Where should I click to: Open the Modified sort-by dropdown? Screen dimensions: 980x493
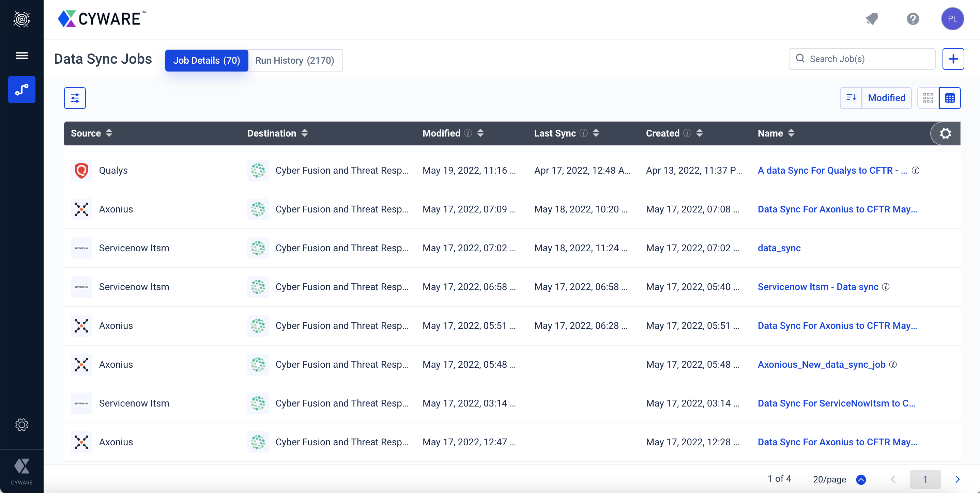coord(886,98)
